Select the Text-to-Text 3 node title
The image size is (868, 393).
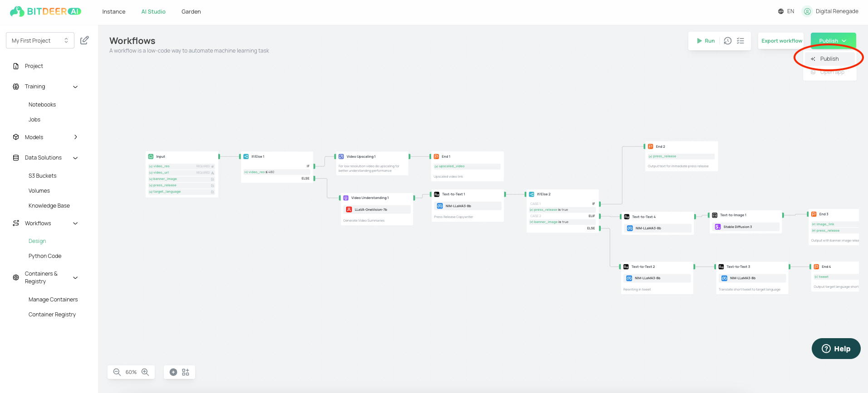tap(738, 267)
